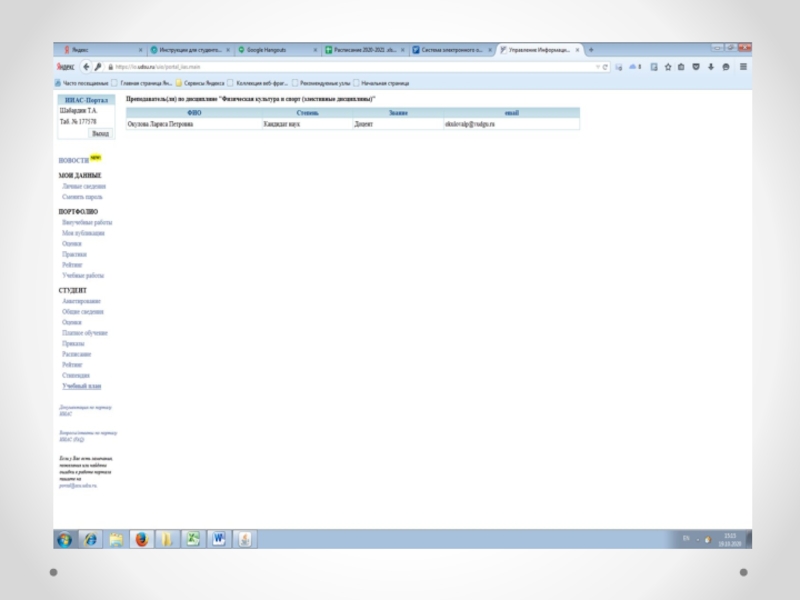Open the Сервисы Яндекса bookmark folder
The width and height of the screenshot is (800, 600).
(199, 83)
